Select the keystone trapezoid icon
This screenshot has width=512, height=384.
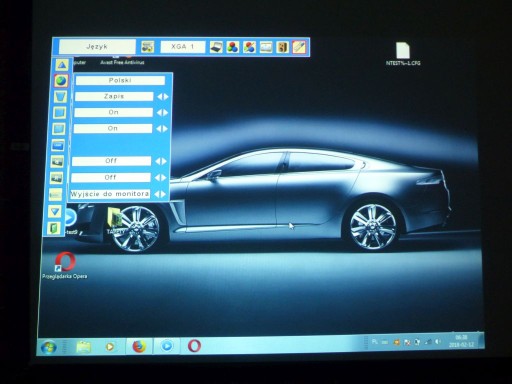pos(61,97)
